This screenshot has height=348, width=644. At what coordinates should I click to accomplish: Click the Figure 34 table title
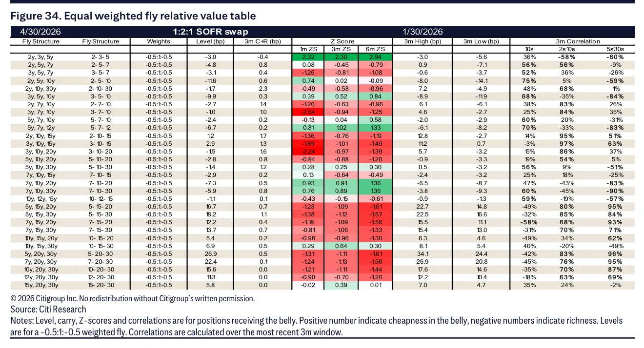click(x=133, y=16)
